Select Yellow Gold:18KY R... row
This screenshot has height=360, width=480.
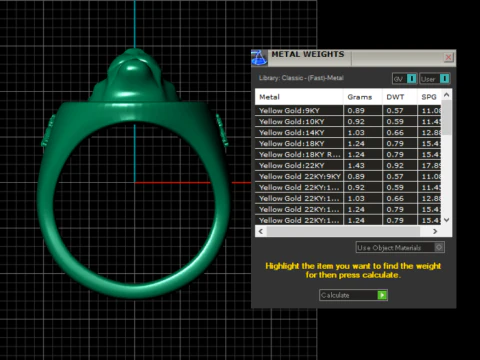[348, 155]
